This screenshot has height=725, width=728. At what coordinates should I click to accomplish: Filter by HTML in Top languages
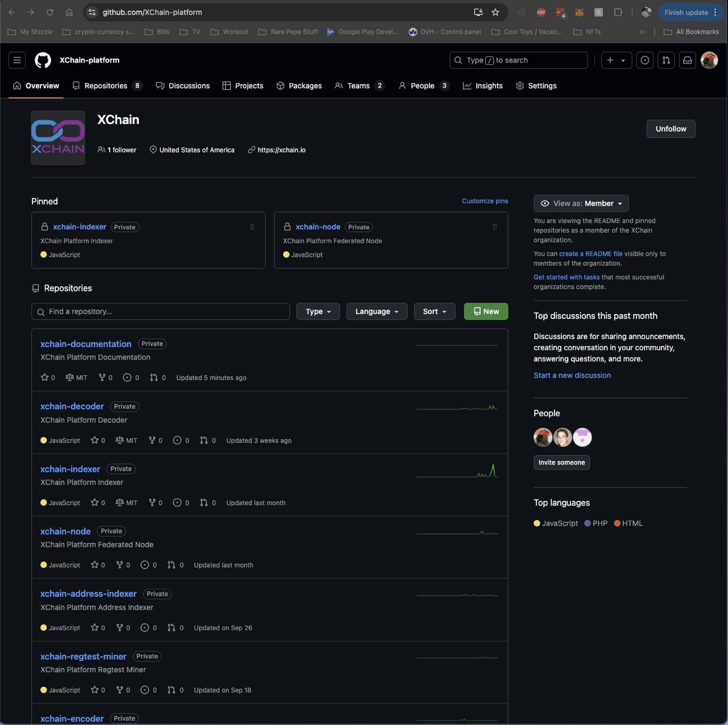pos(628,523)
